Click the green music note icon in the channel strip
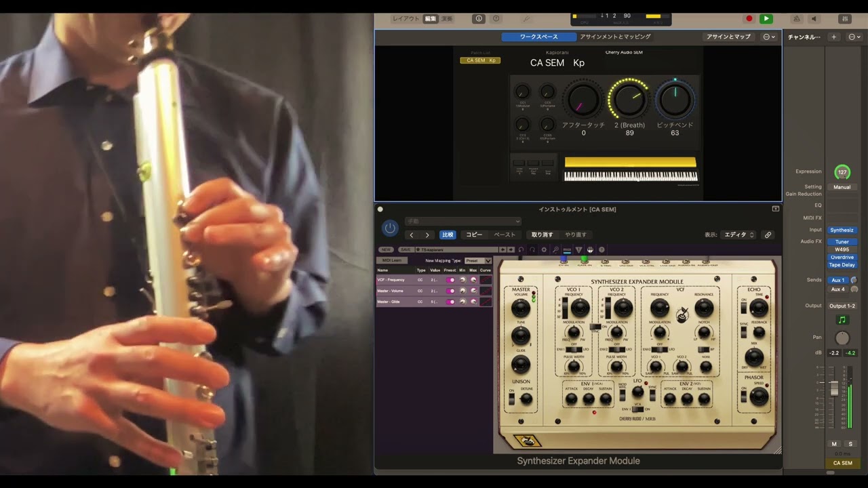Screen dimensions: 868x488 coord(842,320)
